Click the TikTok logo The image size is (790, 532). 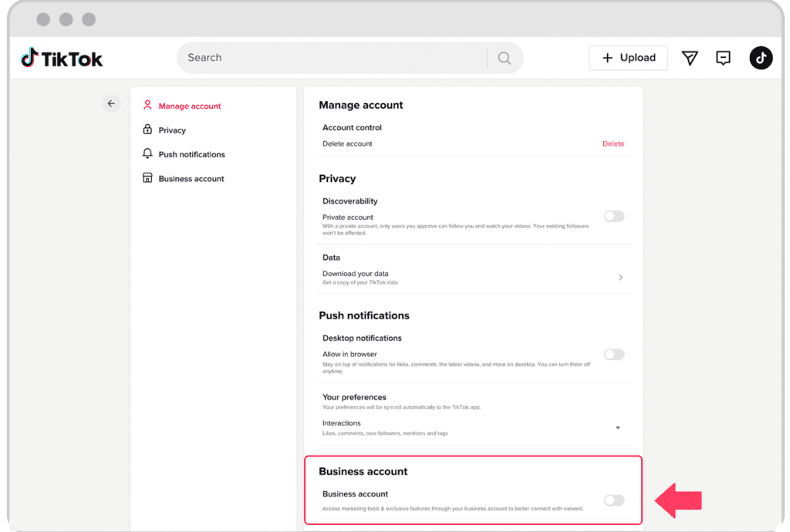click(x=62, y=59)
